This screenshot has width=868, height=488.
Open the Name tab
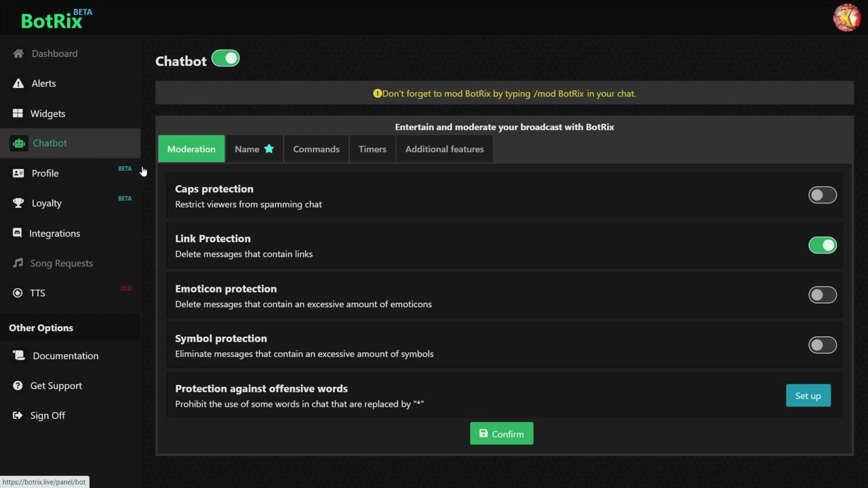(x=254, y=149)
